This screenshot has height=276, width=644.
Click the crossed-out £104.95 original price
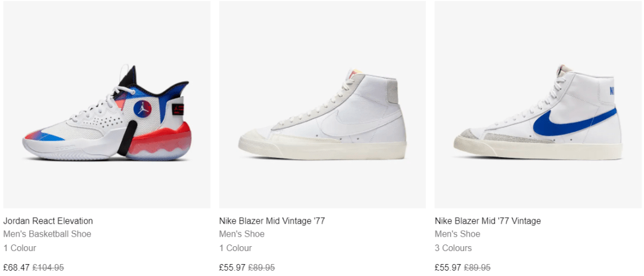click(47, 267)
